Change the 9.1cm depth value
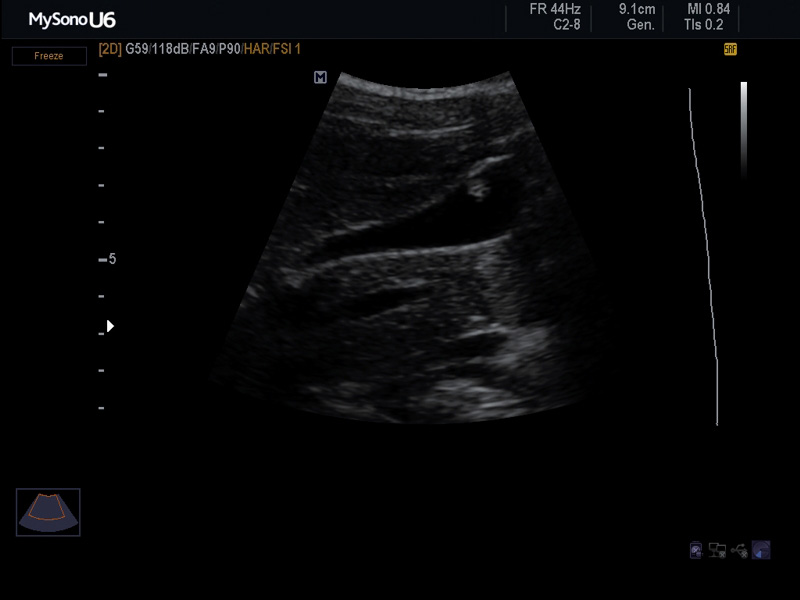800x600 pixels. click(637, 9)
